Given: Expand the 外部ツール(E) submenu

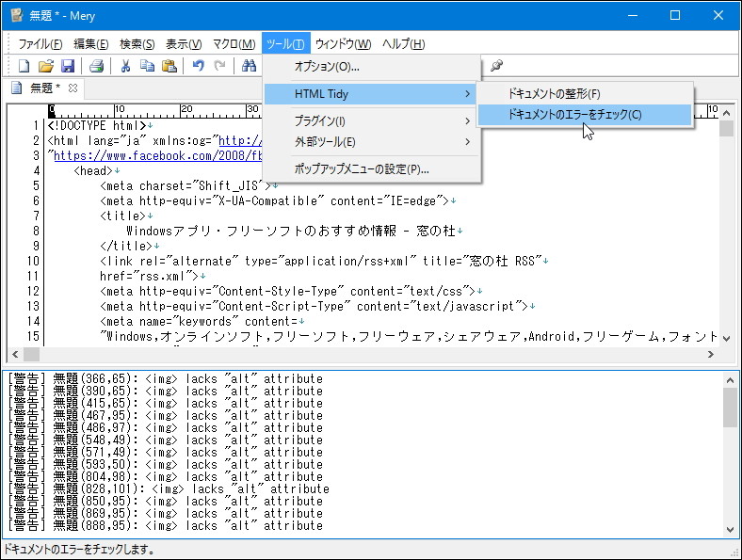Looking at the screenshot, I should click(373, 142).
